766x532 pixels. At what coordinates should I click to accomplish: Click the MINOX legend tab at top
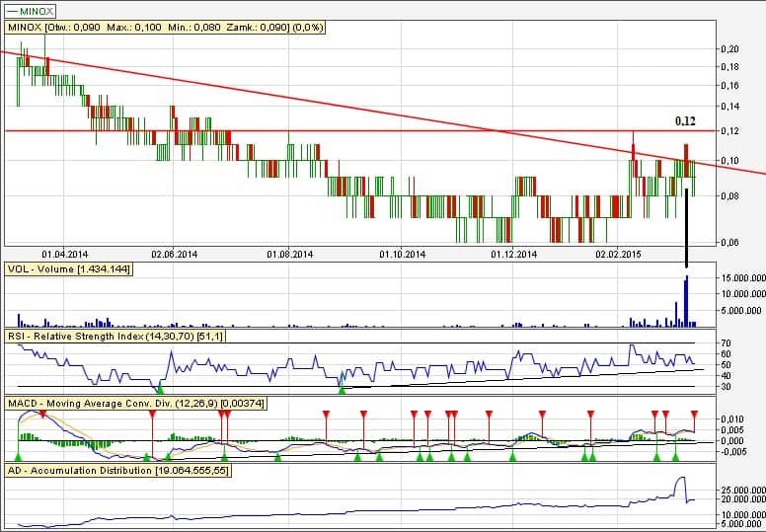(31, 11)
